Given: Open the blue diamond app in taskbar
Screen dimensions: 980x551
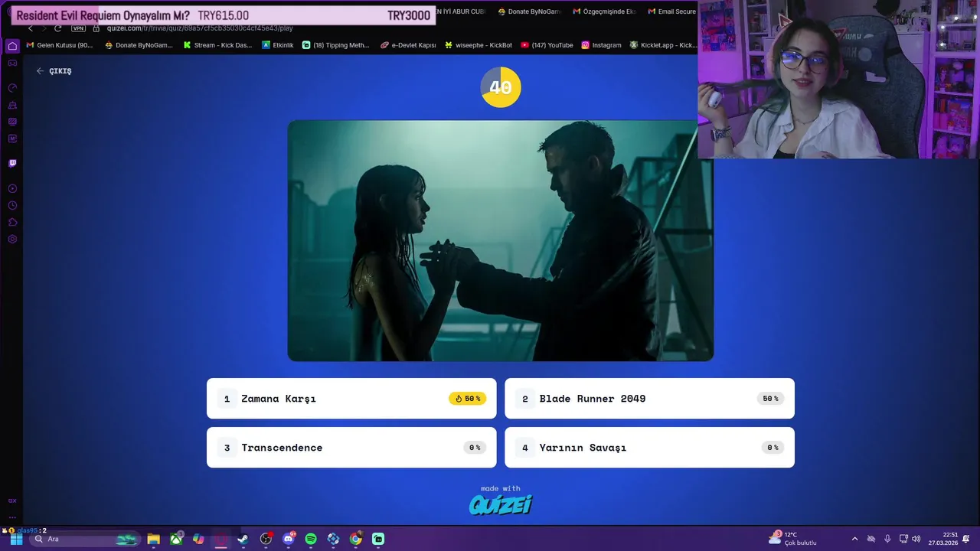Looking at the screenshot, I should tap(333, 539).
